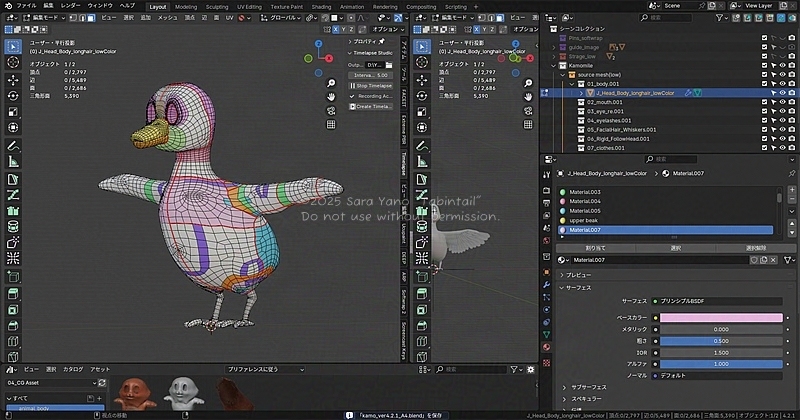
Task: Click the pan hand icon in left viewport
Action: [x=331, y=97]
